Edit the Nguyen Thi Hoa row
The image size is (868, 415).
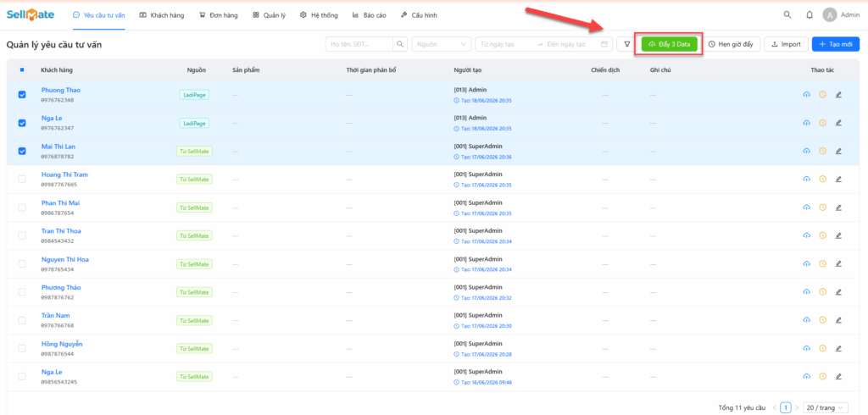coord(838,263)
